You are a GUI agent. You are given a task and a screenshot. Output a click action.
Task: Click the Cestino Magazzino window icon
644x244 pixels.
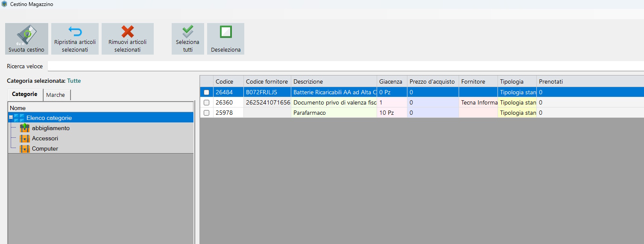tap(4, 4)
